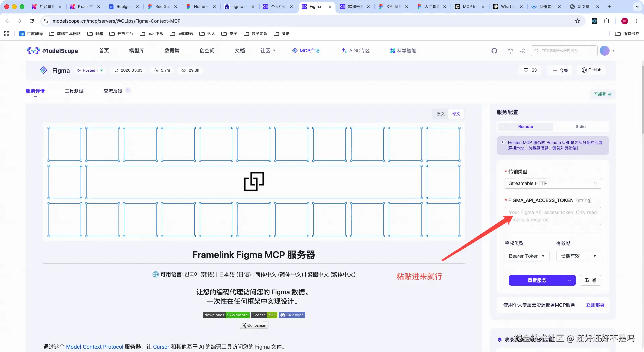
Task: Open 数据集 in the navigation
Action: click(x=172, y=51)
